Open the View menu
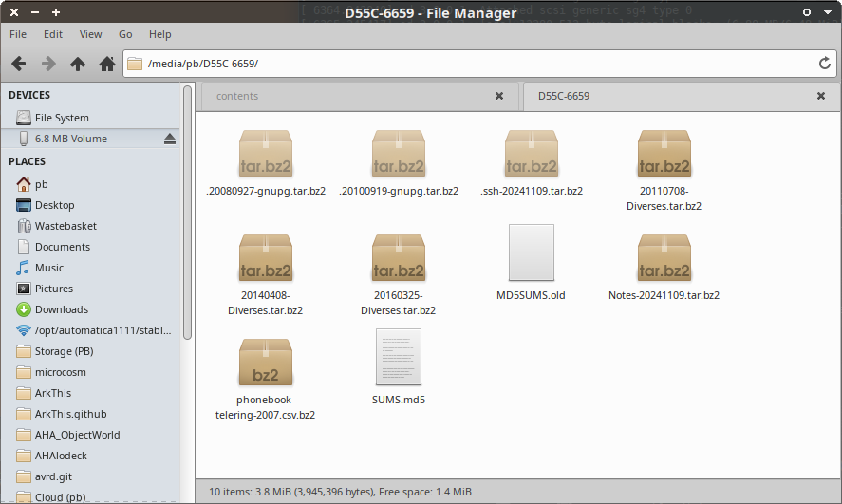842x504 pixels. pos(90,34)
